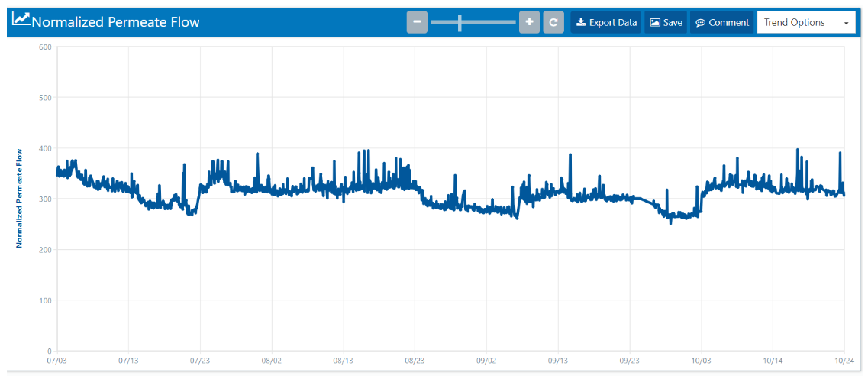The height and width of the screenshot is (389, 868).
Task: Save the trend chart as an image
Action: coord(666,22)
